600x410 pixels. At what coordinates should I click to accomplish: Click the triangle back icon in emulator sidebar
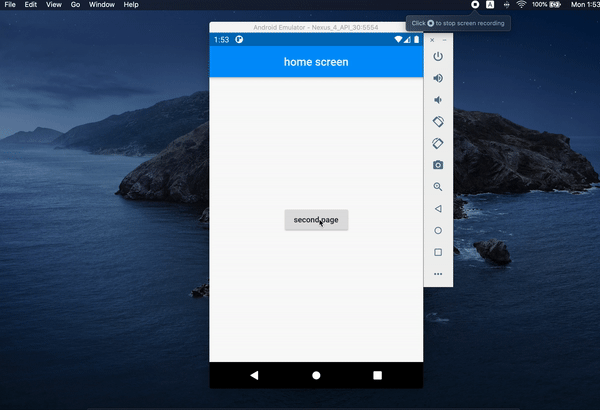[x=438, y=209]
